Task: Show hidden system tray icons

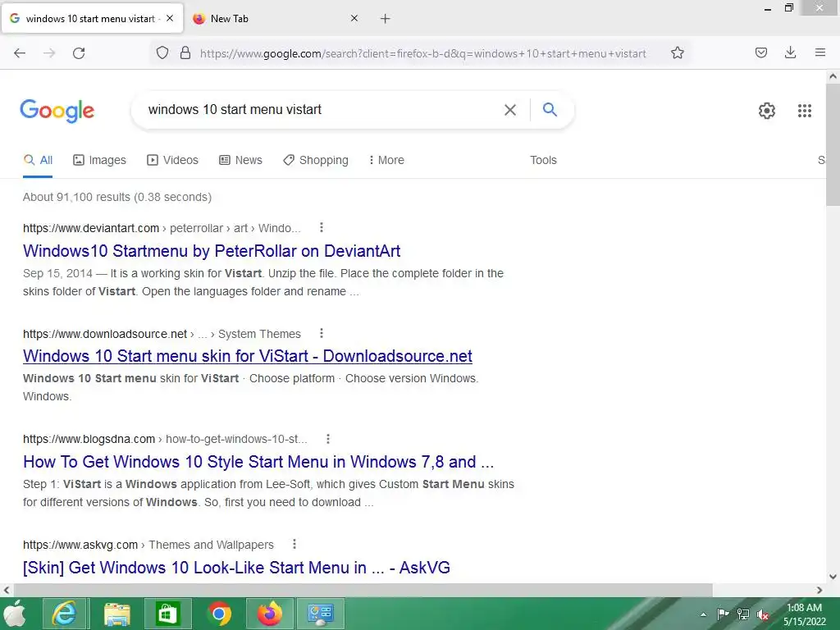Action: (703, 614)
